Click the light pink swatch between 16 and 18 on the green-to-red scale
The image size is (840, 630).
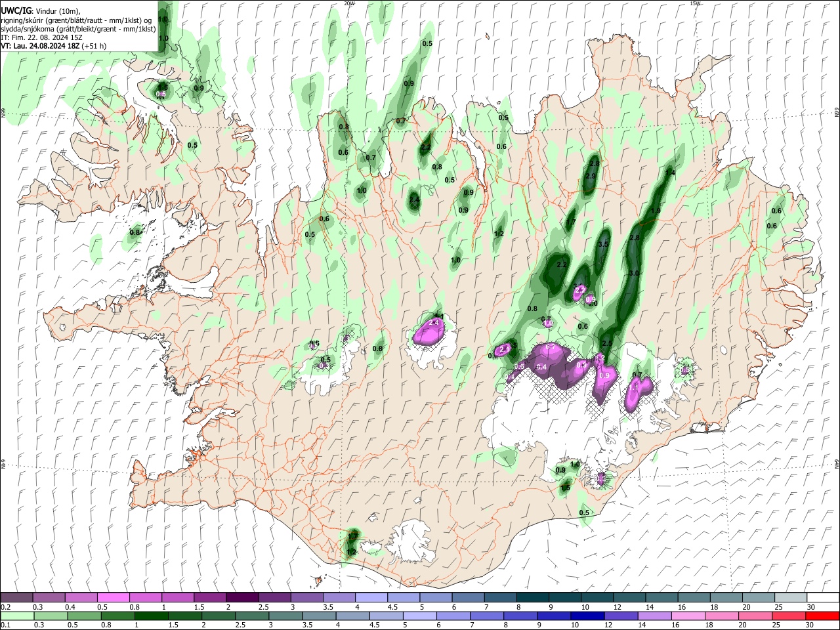688,616
